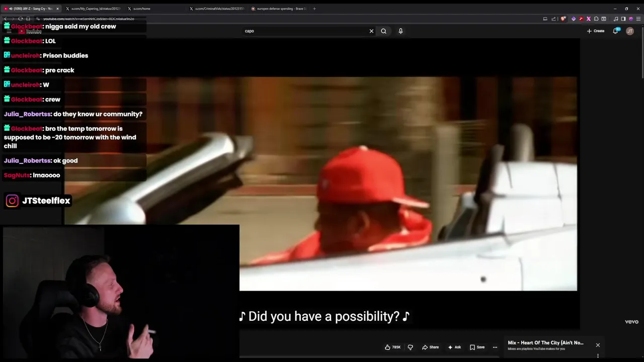
Task: Click the video player frame
Action: [x=322, y=184]
